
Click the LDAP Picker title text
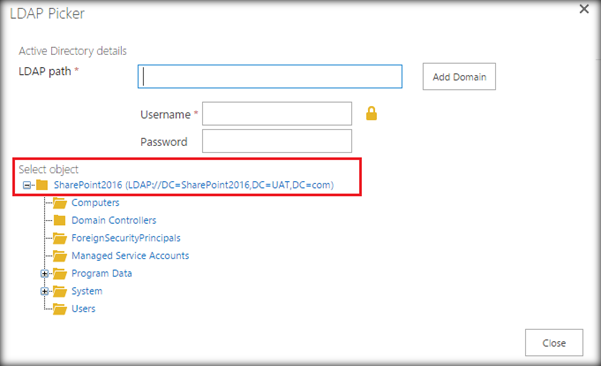47,13
